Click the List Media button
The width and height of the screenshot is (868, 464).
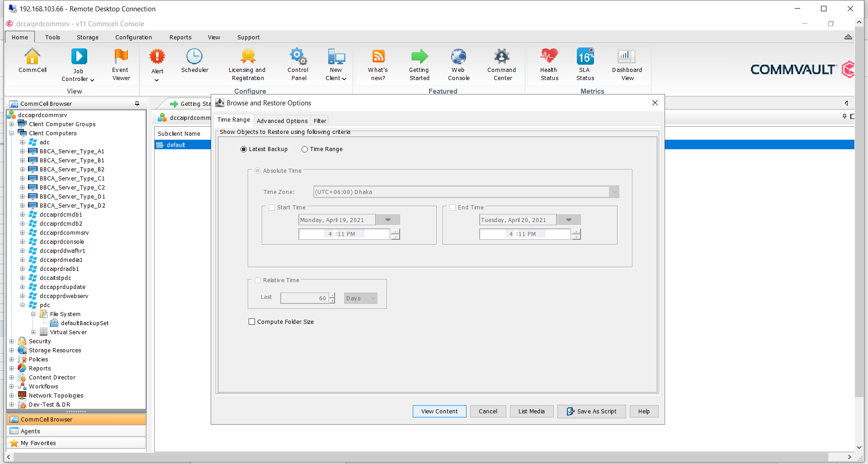click(532, 411)
